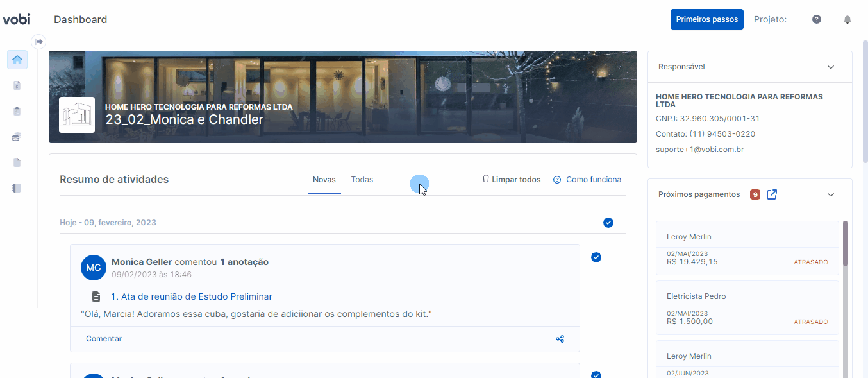Click the payments list scrollbar
Image resolution: width=868 pixels, height=378 pixels.
coord(846,244)
